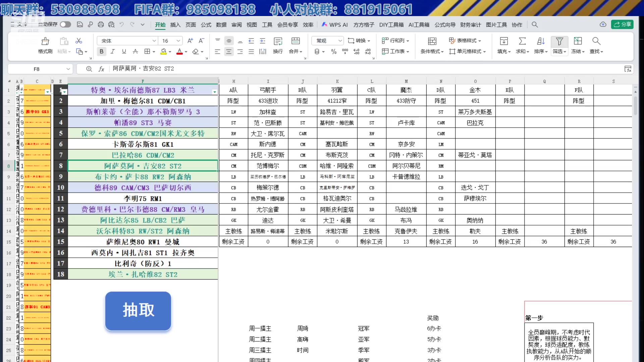Open the DIY工具箱 ribbon tab
Screen dimensions: 644x362
click(x=391, y=24)
